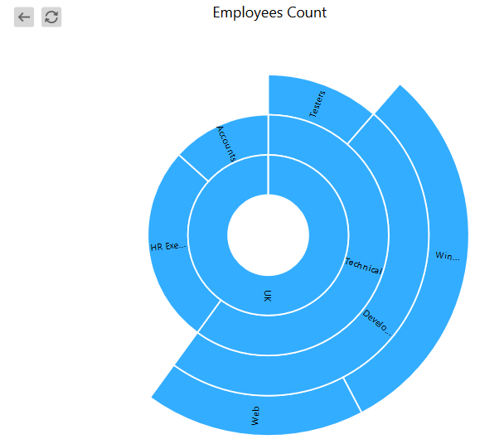
Task: Click the "HR Exe..." label text
Action: click(x=168, y=246)
